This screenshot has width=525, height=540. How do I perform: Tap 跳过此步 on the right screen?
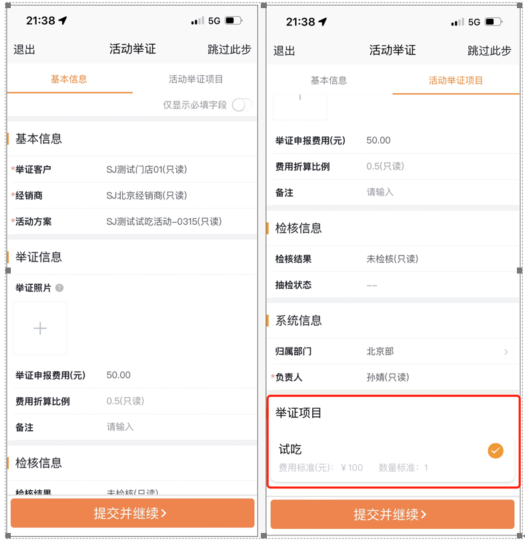pyautogui.click(x=489, y=51)
